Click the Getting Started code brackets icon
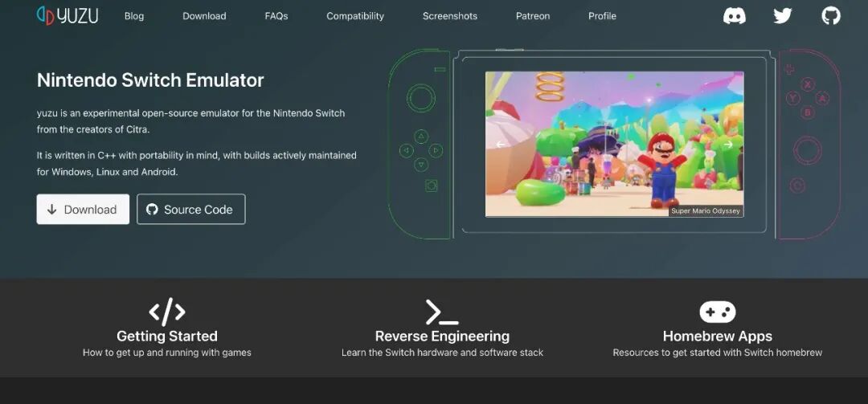Screen dimensions: 868x404 [x=167, y=311]
